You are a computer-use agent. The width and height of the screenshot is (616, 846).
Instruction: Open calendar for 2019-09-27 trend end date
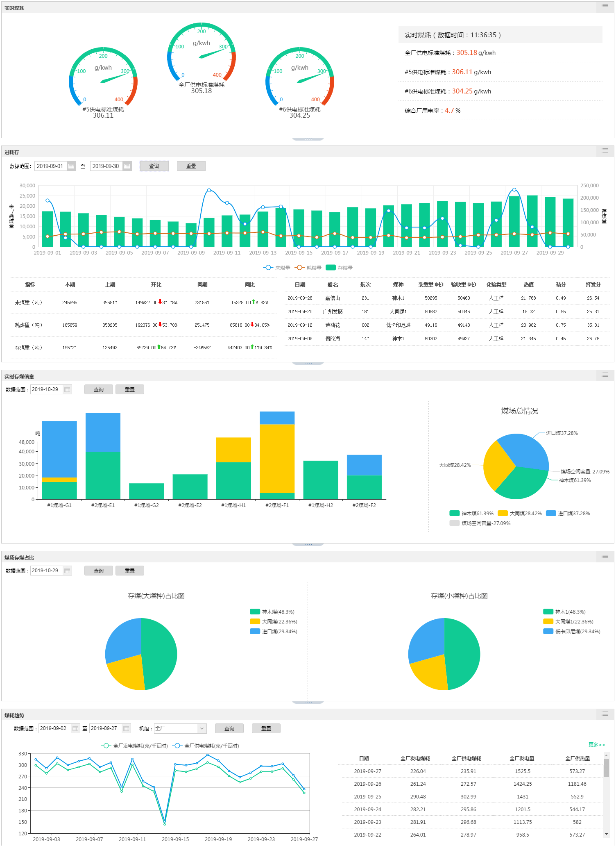126,729
